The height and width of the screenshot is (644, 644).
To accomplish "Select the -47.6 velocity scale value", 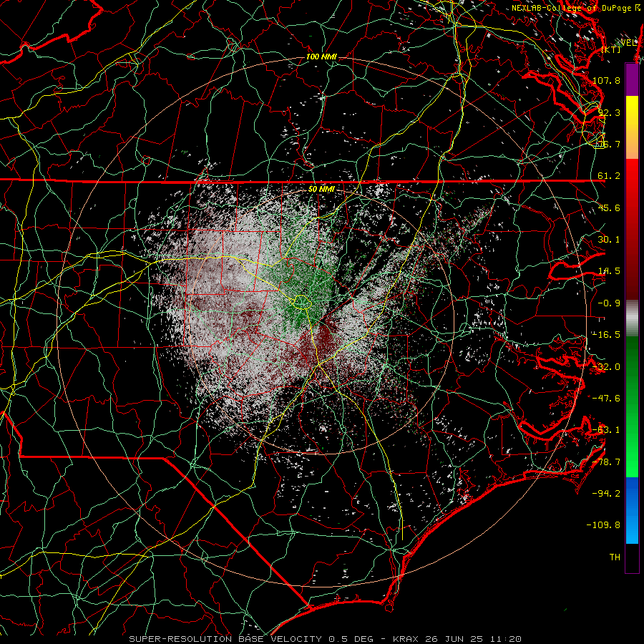I will click(x=606, y=399).
